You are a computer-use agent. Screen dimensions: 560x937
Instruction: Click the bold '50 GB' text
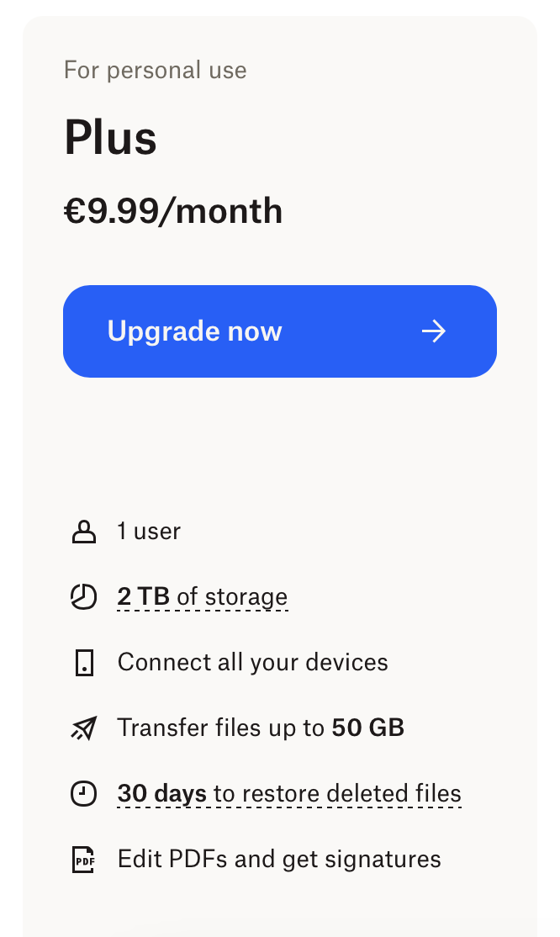pyautogui.click(x=368, y=728)
